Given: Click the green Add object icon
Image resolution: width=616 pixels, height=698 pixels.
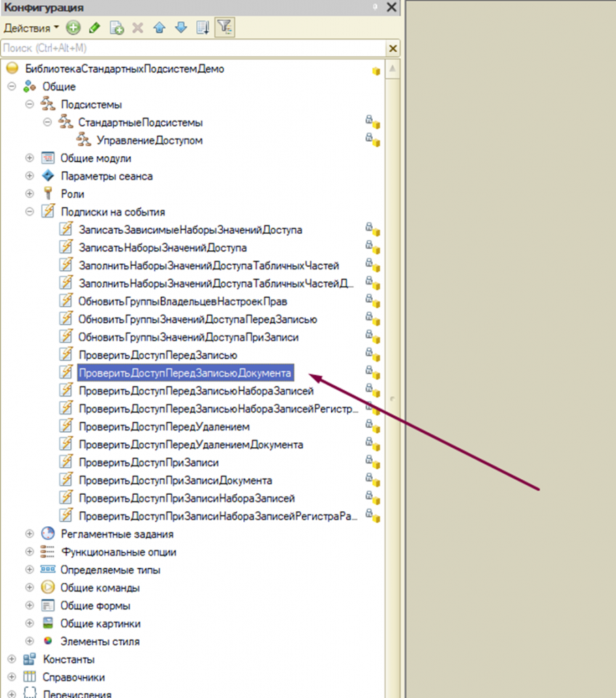Looking at the screenshot, I should pyautogui.click(x=73, y=27).
